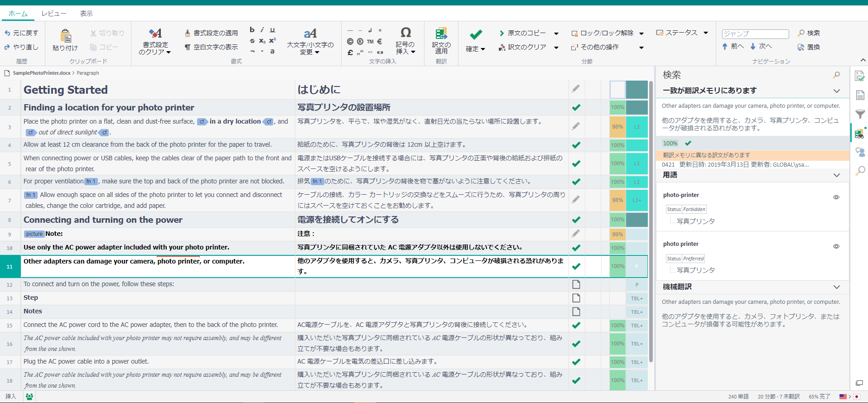Toggle bold formatting b

tap(252, 30)
